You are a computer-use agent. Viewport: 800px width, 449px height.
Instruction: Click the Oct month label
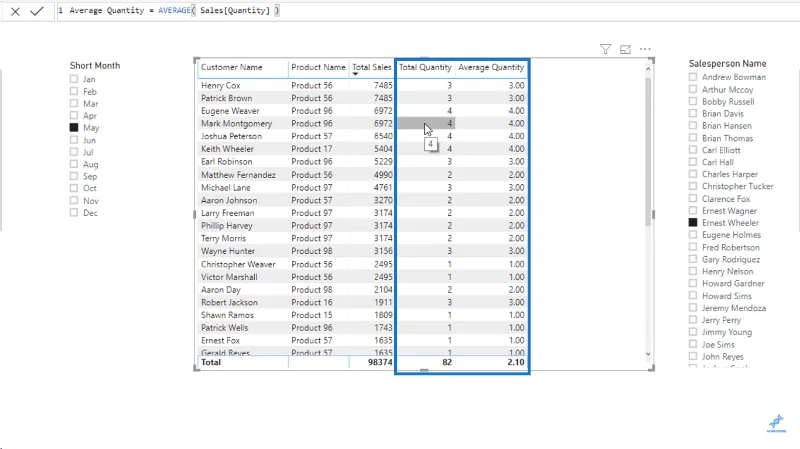coord(90,188)
